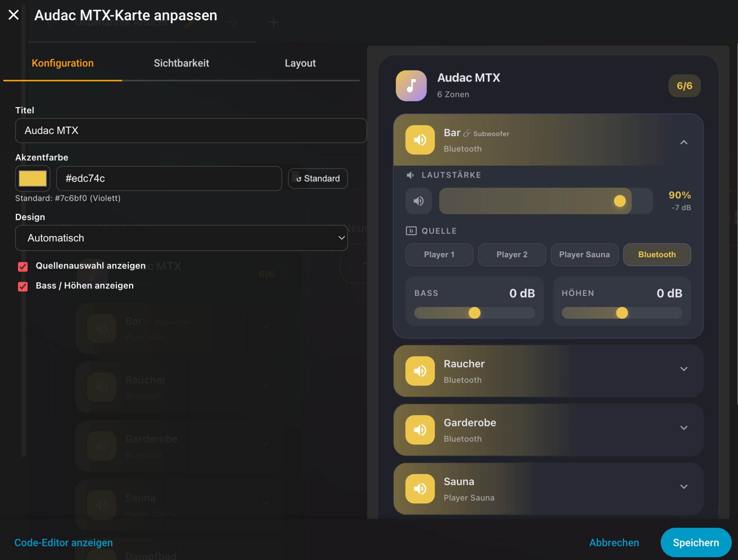This screenshot has height=560, width=738.
Task: Open the Design dropdown set to Automatisch
Action: click(x=181, y=238)
